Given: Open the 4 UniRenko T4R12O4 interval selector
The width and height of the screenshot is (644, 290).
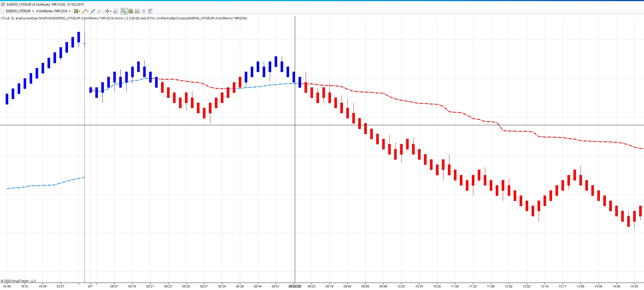Looking at the screenshot, I should (x=53, y=11).
